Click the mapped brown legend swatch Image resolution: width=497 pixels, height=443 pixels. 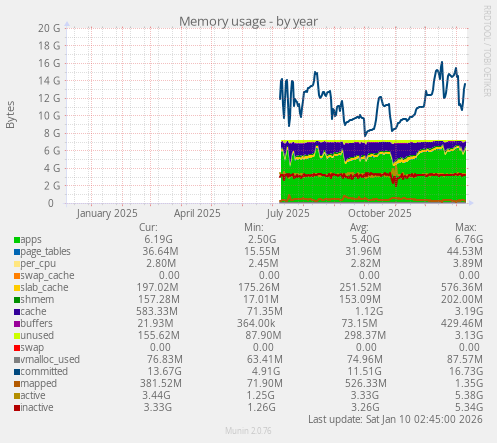[x=17, y=384]
